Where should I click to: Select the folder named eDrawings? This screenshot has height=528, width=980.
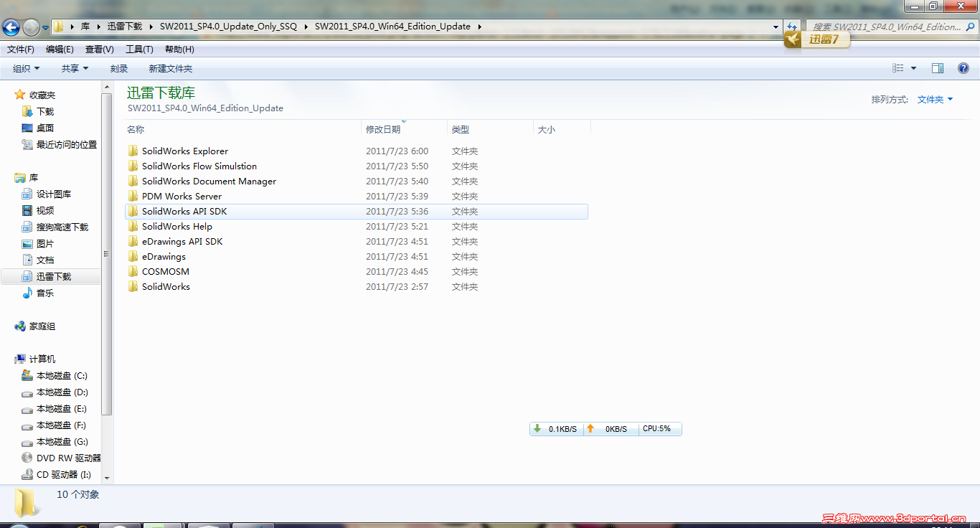[164, 257]
